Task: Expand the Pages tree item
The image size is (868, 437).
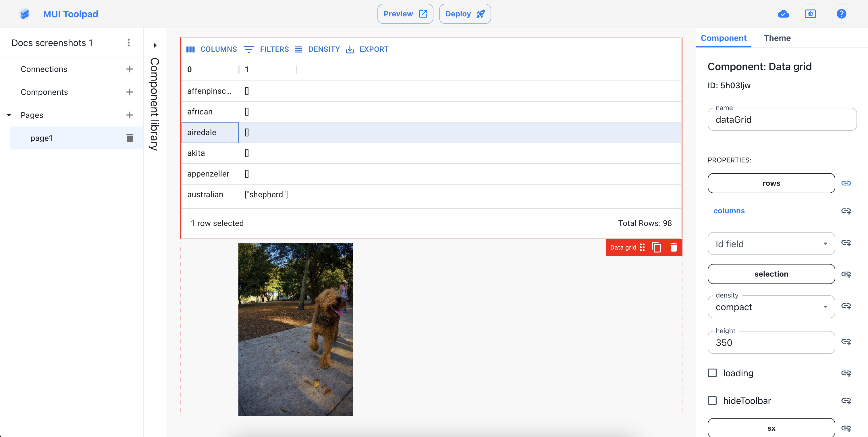Action: 9,115
